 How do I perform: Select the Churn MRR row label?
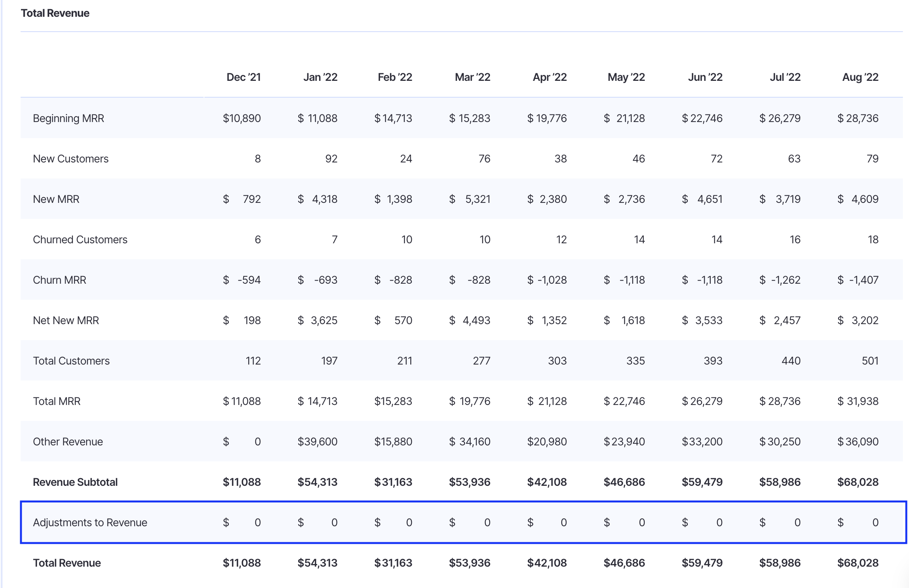[59, 280]
